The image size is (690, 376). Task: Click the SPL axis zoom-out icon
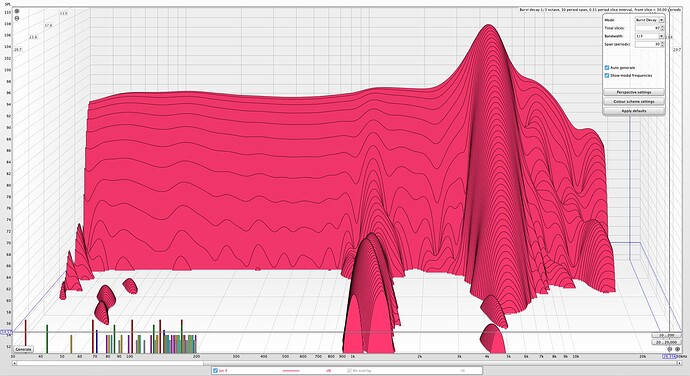17,18
